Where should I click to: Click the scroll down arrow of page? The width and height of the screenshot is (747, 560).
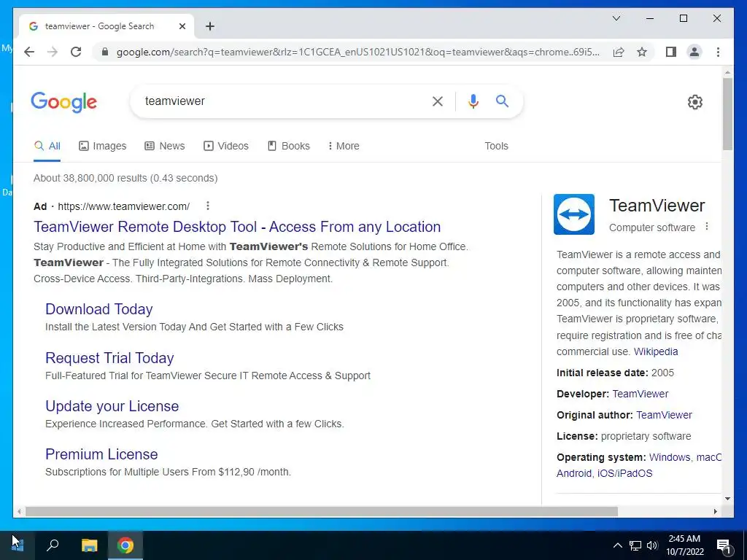click(x=727, y=499)
